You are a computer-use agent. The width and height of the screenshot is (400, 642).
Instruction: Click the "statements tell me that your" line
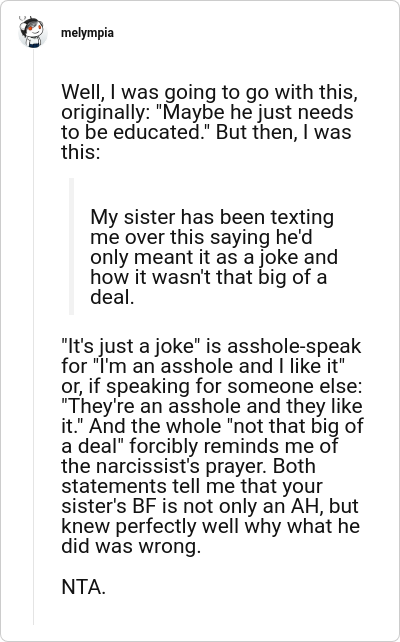coord(192,486)
